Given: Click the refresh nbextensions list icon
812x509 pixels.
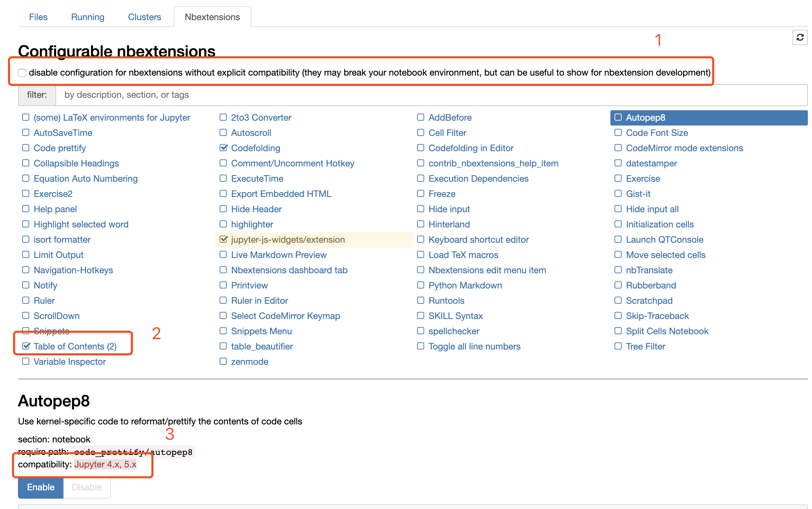Looking at the screenshot, I should [800, 37].
